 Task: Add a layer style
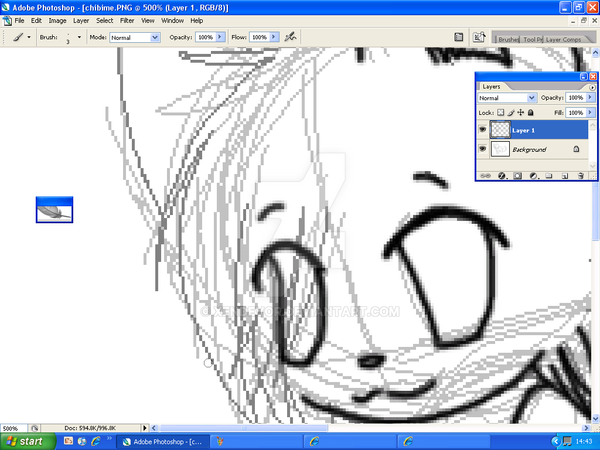pyautogui.click(x=502, y=176)
